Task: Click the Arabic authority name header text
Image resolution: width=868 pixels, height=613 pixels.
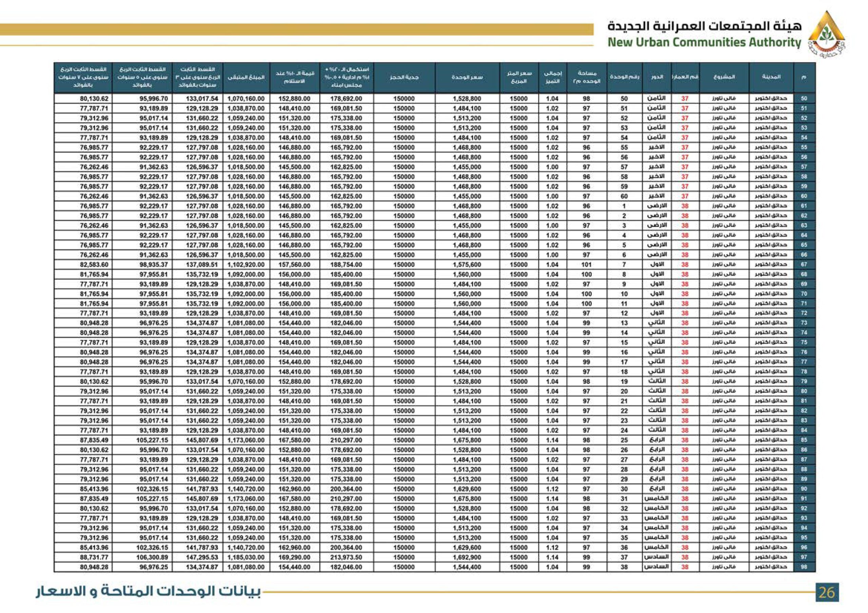Action: click(704, 26)
